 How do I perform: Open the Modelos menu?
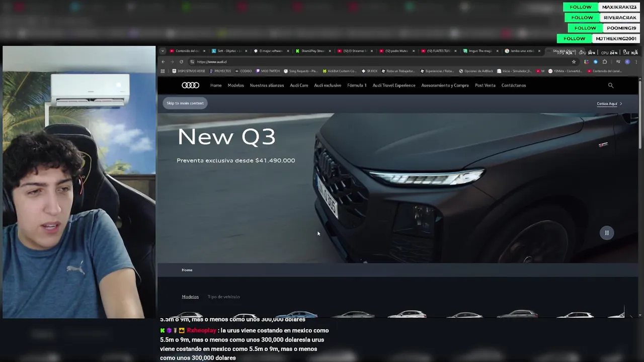click(x=235, y=85)
